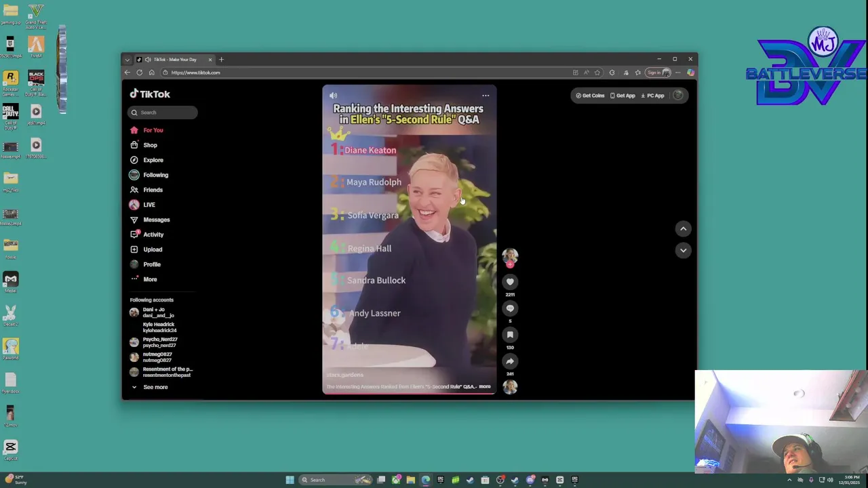Open Upload in the sidebar
Image resolution: width=868 pixels, height=488 pixels.
pos(146,249)
